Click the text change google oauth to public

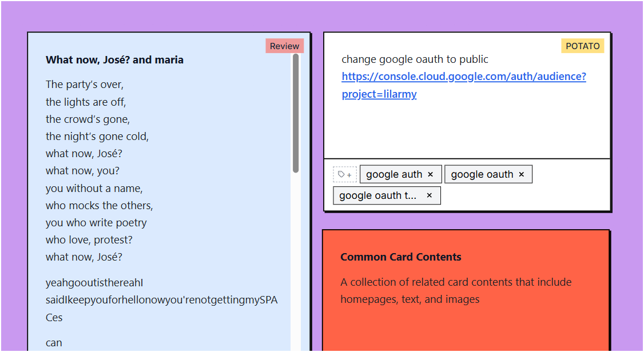click(415, 59)
